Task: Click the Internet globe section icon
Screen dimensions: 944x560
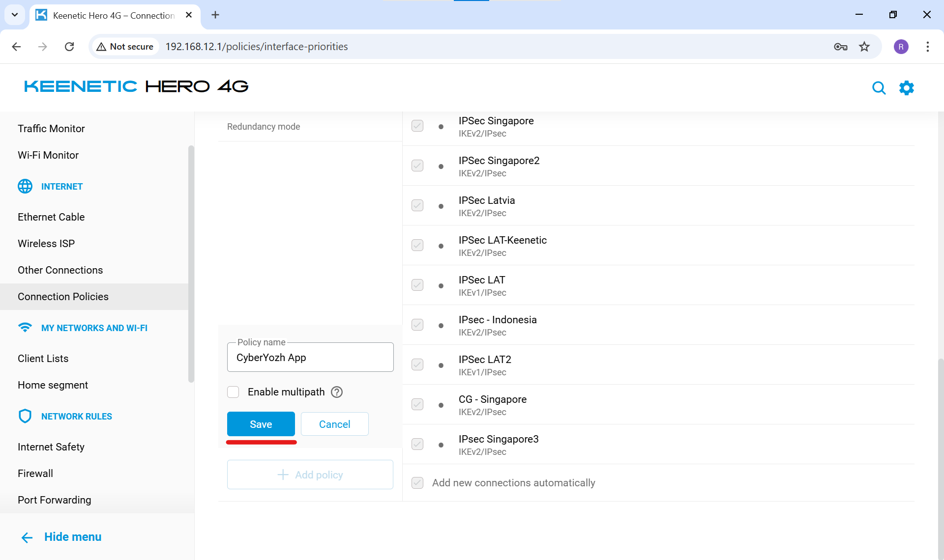Action: (x=25, y=187)
